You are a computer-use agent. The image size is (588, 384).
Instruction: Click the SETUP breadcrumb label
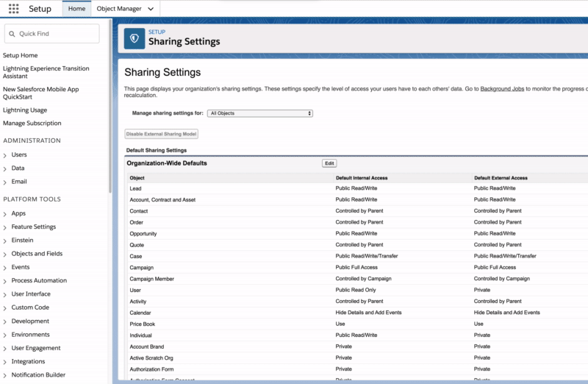pos(157,32)
